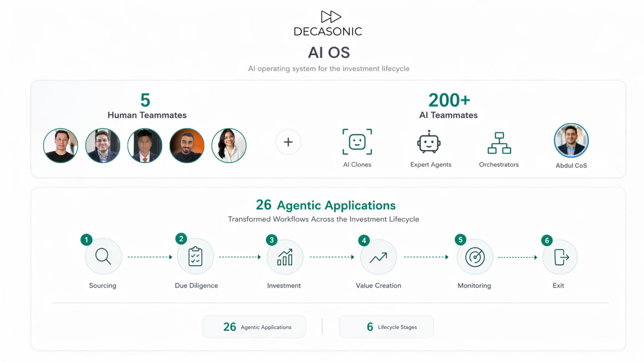Open the teammate photo with orange background
Viewport: 644px width, 362px height.
click(187, 145)
